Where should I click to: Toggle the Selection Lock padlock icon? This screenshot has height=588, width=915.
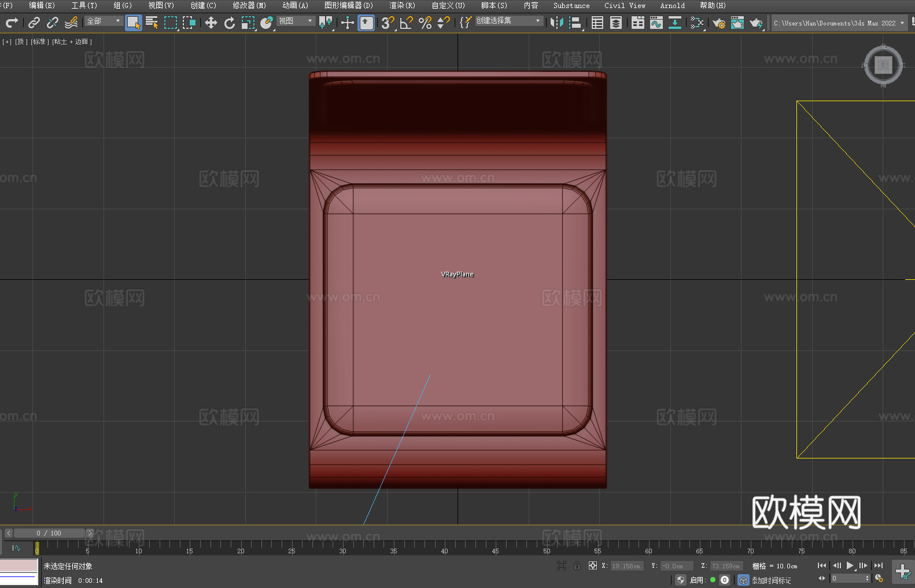click(x=577, y=565)
